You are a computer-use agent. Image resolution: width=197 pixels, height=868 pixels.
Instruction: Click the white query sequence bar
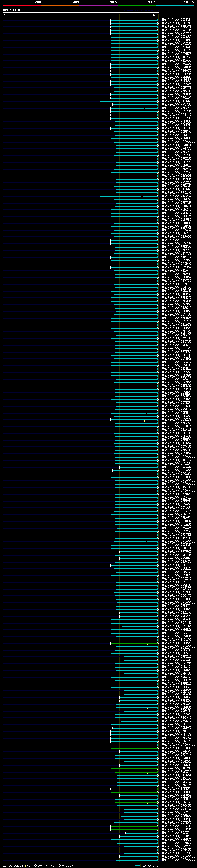(81, 13)
